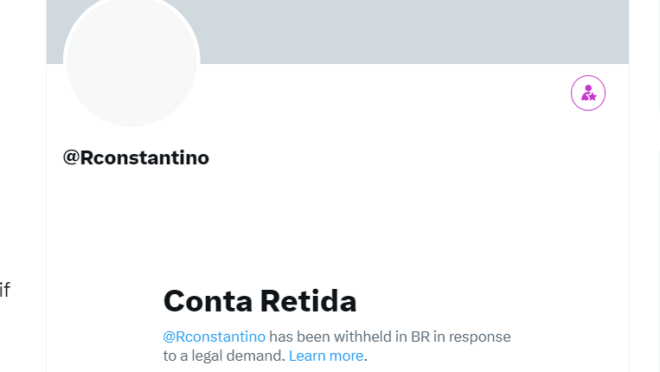The image size is (660, 372).
Task: Open the blue @Rconstantino mention link
Action: pos(214,337)
